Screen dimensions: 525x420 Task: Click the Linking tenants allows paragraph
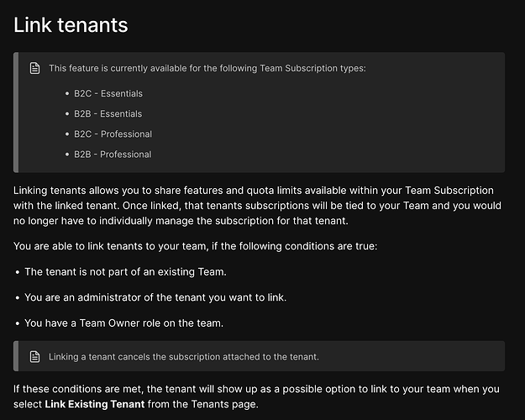257,205
